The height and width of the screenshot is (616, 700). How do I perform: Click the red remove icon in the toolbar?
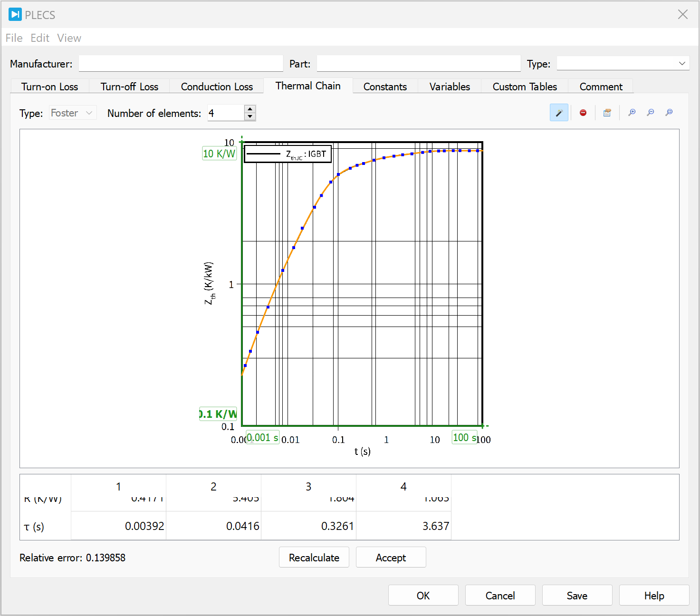point(583,113)
